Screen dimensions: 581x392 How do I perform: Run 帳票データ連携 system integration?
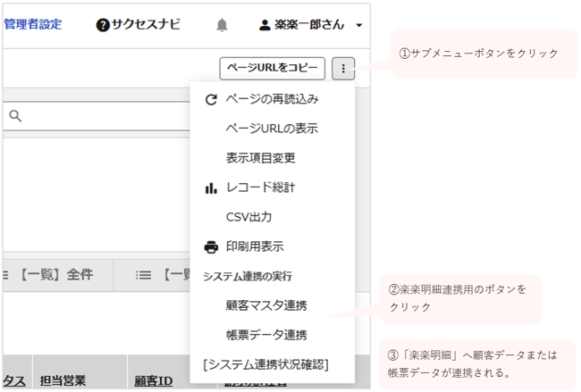[x=266, y=335]
